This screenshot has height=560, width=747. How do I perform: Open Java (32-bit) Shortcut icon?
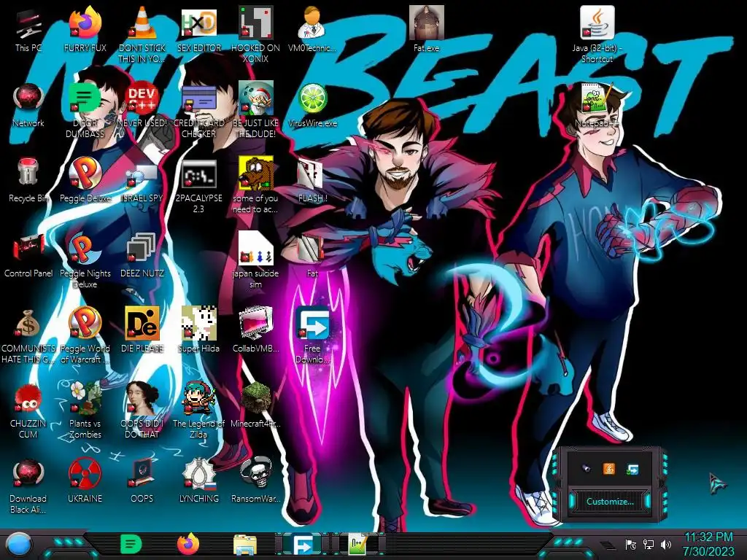click(597, 34)
